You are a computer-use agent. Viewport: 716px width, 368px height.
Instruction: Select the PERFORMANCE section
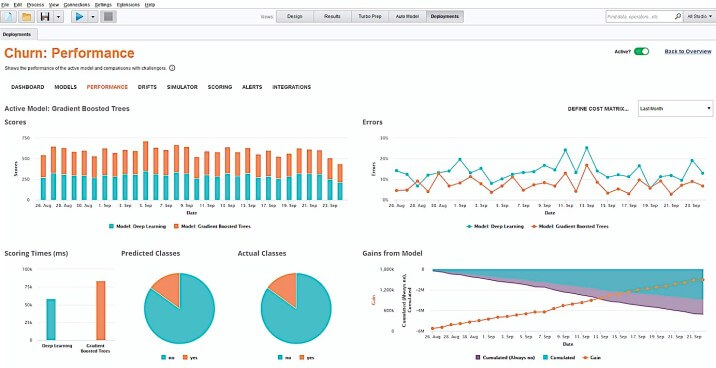tap(107, 87)
